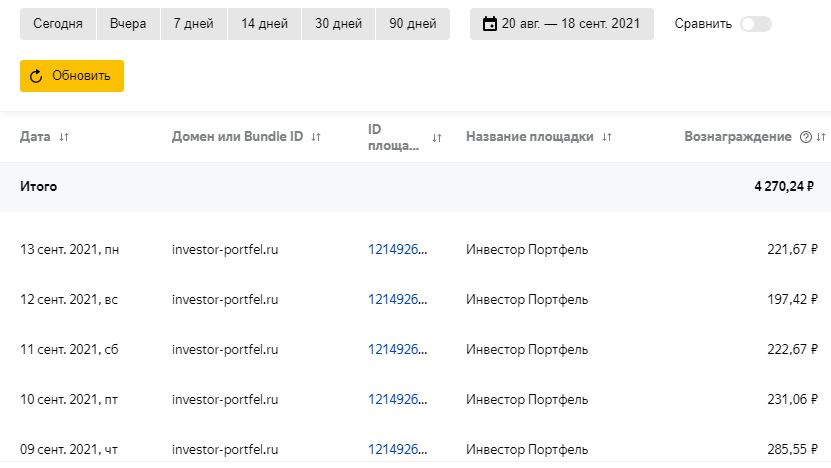Click the Итого row label
This screenshot has height=468, width=831.
(x=39, y=187)
